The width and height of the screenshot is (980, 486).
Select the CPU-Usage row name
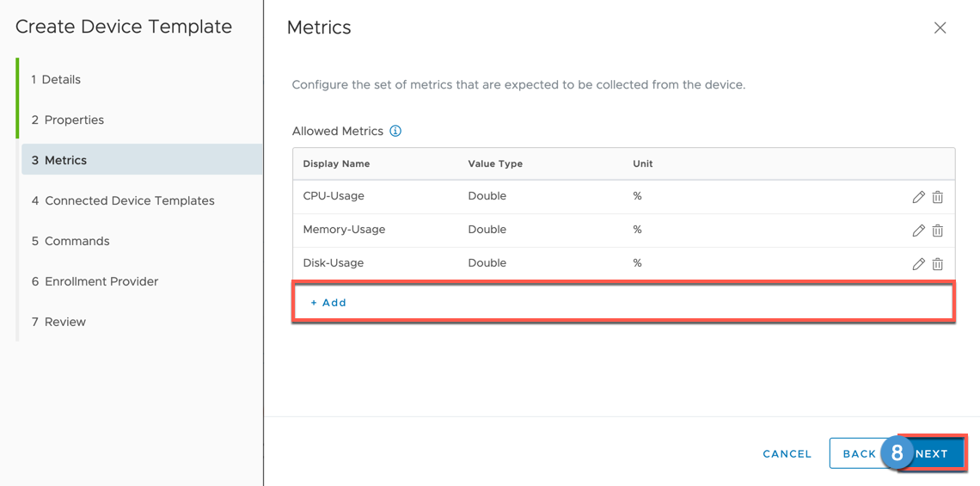coord(334,196)
